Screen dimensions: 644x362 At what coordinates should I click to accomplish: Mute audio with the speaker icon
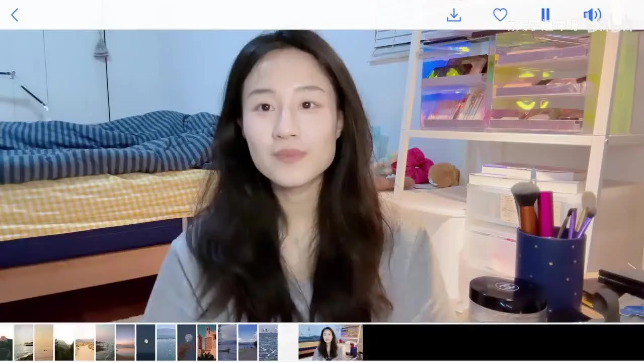[x=592, y=15]
